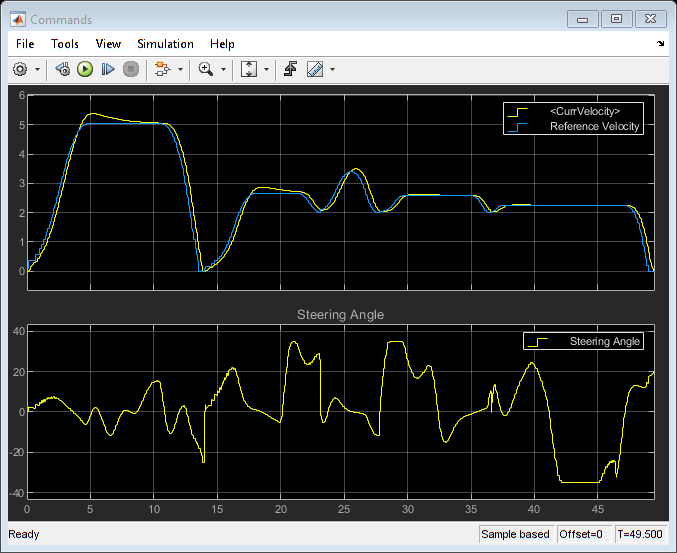Open the File menu
The image size is (677, 553).
(25, 44)
